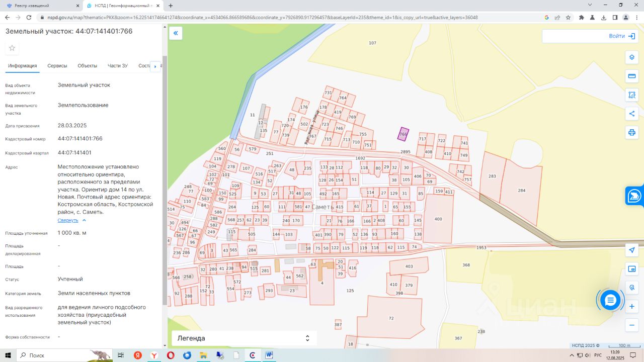The height and width of the screenshot is (362, 644).
Task: Open a new browser tab
Action: click(171, 6)
